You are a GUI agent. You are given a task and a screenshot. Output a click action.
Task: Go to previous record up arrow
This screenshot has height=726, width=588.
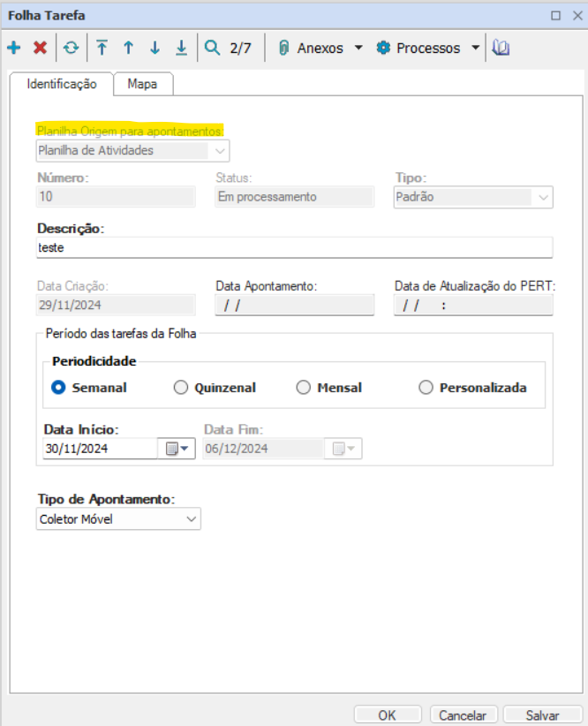(x=128, y=49)
